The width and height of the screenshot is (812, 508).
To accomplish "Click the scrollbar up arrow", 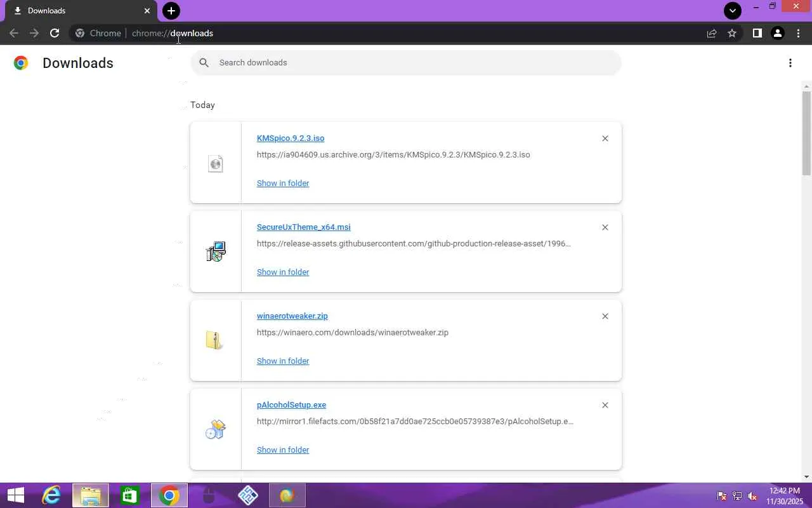I will point(806,86).
